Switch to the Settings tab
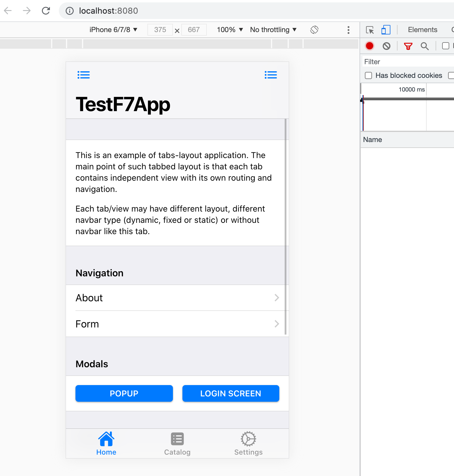 (248, 444)
